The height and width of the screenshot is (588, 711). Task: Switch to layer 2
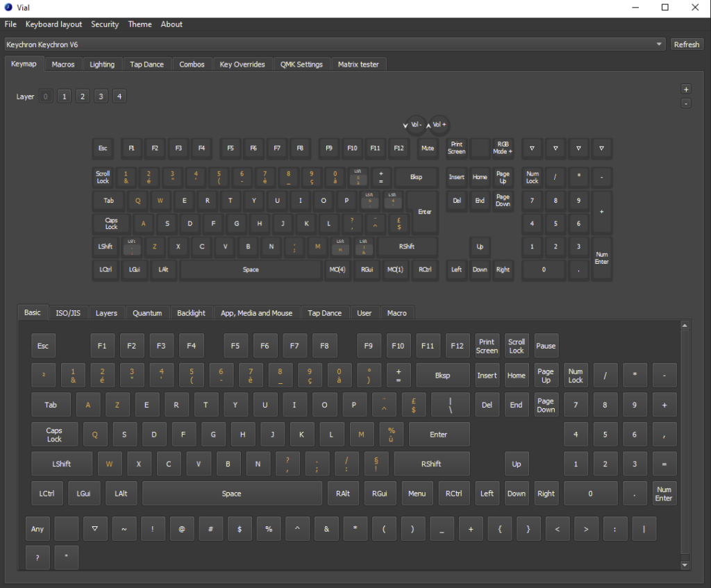(x=83, y=96)
